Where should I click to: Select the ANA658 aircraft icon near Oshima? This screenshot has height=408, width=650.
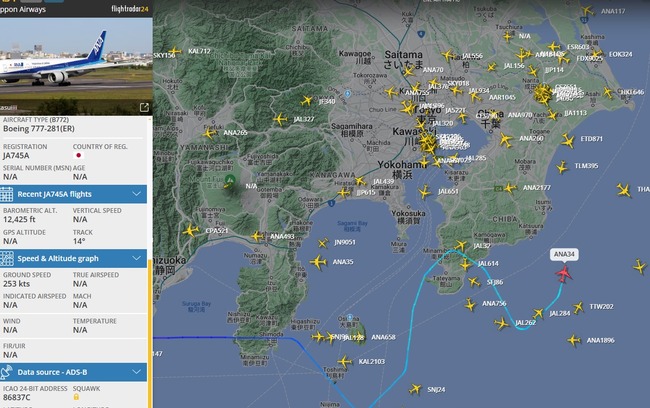pos(359,337)
